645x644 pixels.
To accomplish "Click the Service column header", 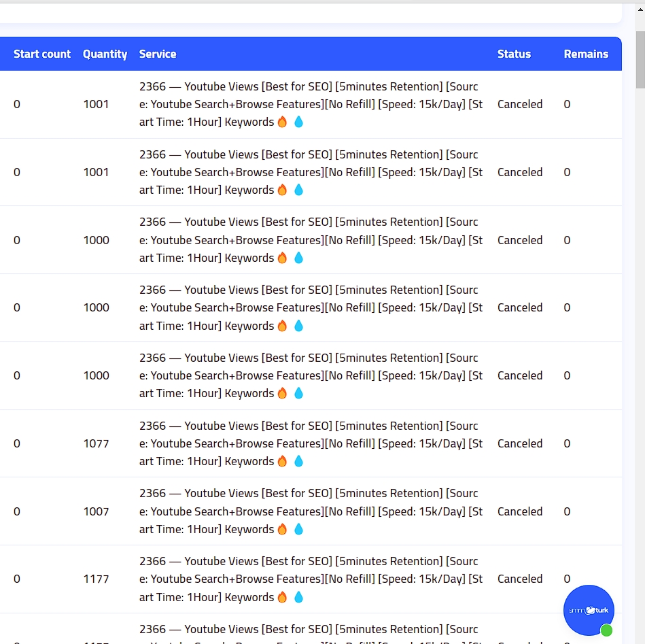I will (158, 54).
